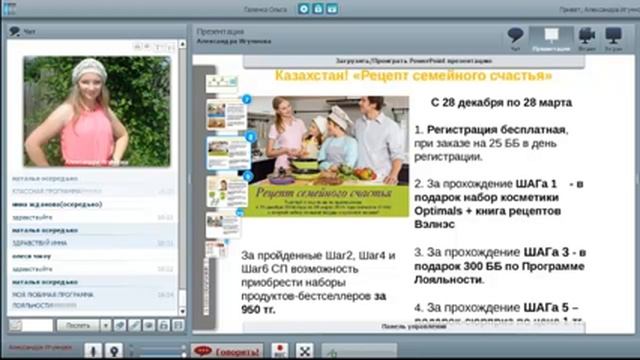The height and width of the screenshot is (360, 640).
Task: Click chat user name 'инна жданова'
Action: [x=57, y=204]
